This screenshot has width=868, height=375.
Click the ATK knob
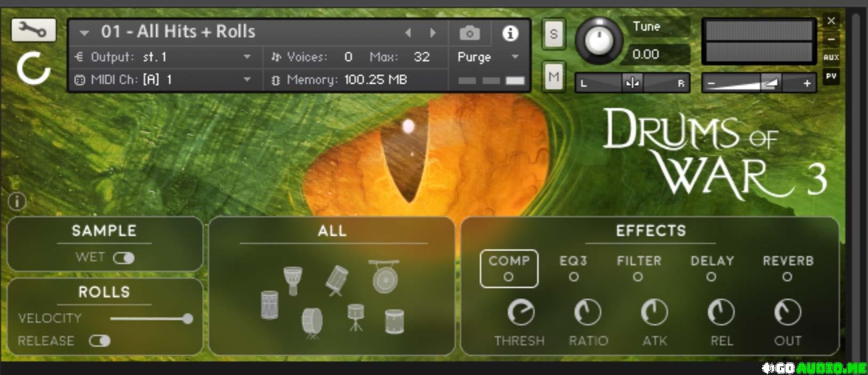[x=654, y=312]
